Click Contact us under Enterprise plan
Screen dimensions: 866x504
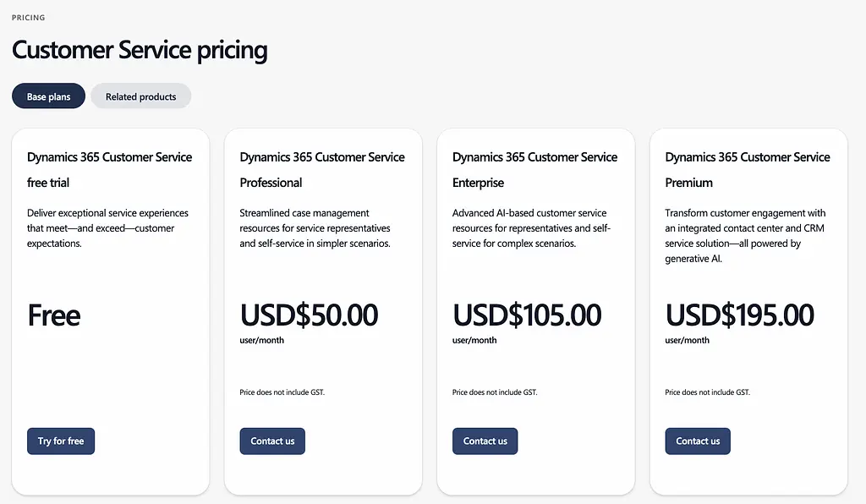pos(485,441)
